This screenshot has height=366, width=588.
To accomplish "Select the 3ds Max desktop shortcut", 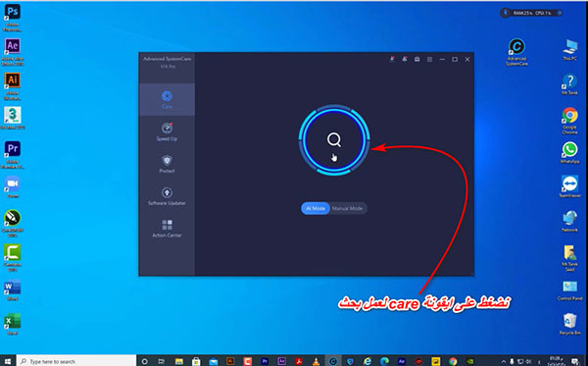I will (13, 119).
